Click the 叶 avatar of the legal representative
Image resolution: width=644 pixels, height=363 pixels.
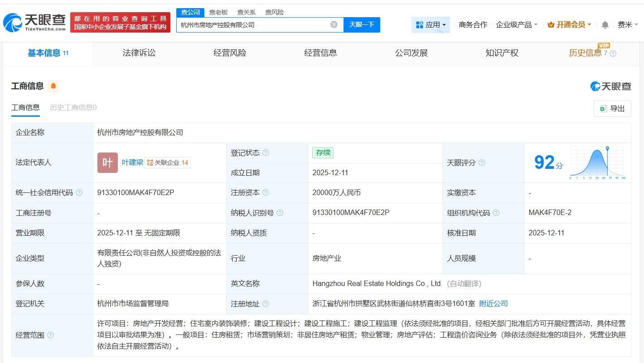(107, 162)
